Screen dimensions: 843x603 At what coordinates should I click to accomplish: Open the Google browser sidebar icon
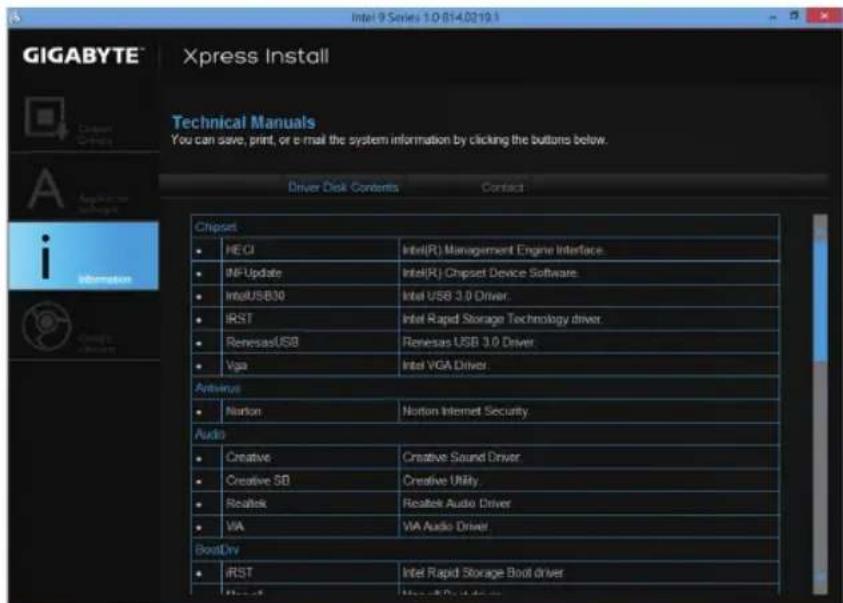pos(47,326)
